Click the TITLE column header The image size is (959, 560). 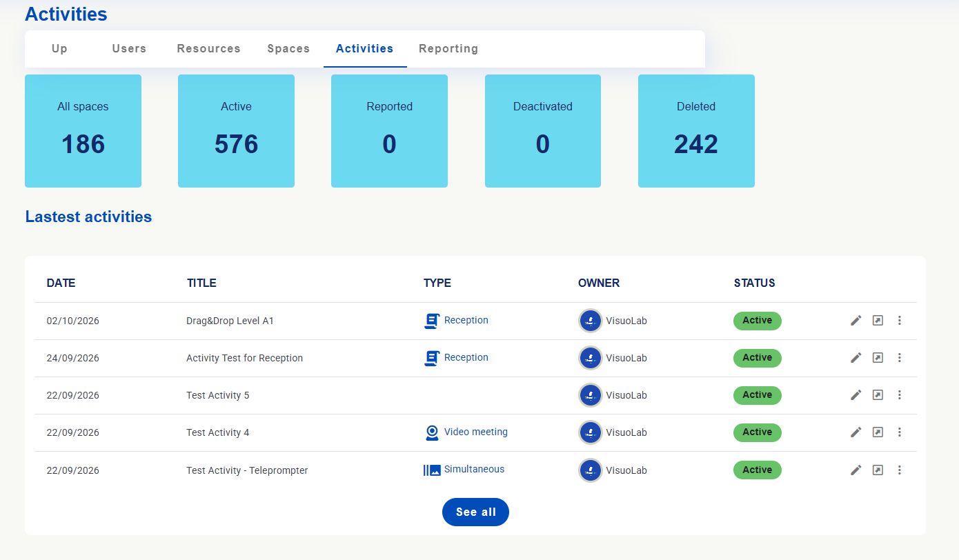click(201, 283)
